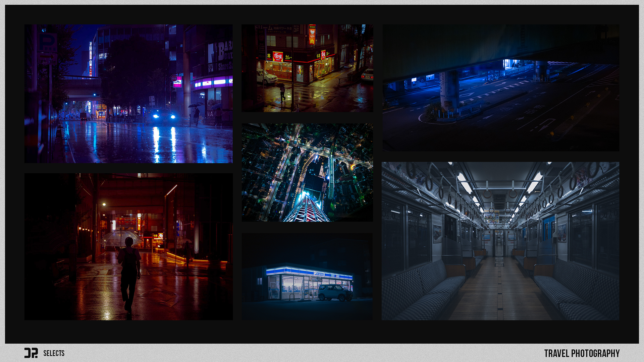The height and width of the screenshot is (362, 644).
Task: Open the aerial city tower photo
Action: coord(307,172)
